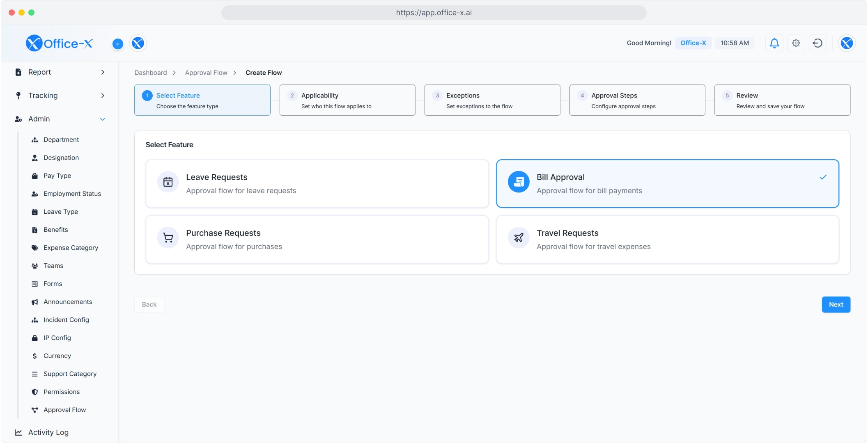Image resolution: width=868 pixels, height=443 pixels.
Task: Click the user profile avatar icon
Action: tap(846, 43)
